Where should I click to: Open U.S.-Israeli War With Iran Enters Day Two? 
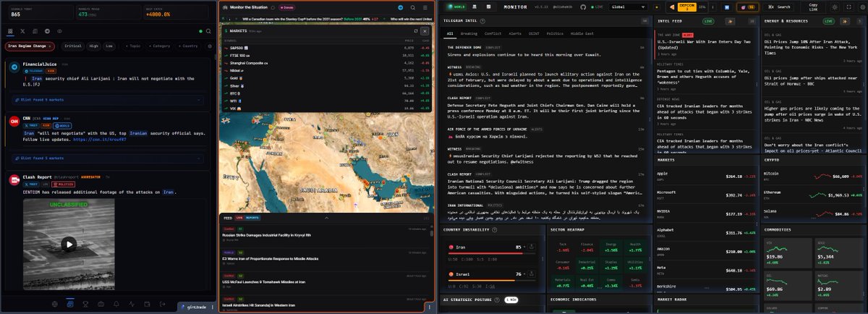(x=705, y=45)
